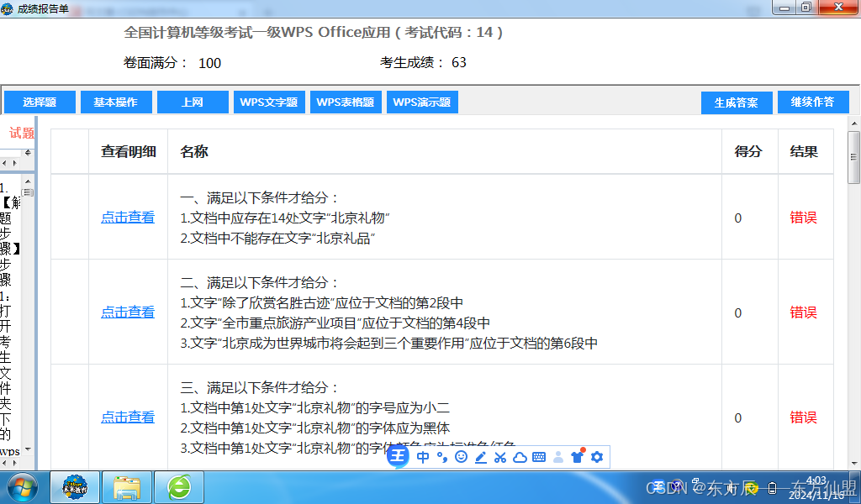Screen dimensions: 861x504
Task: Toggle Chinese/English mode 中 icon
Action: [423, 457]
